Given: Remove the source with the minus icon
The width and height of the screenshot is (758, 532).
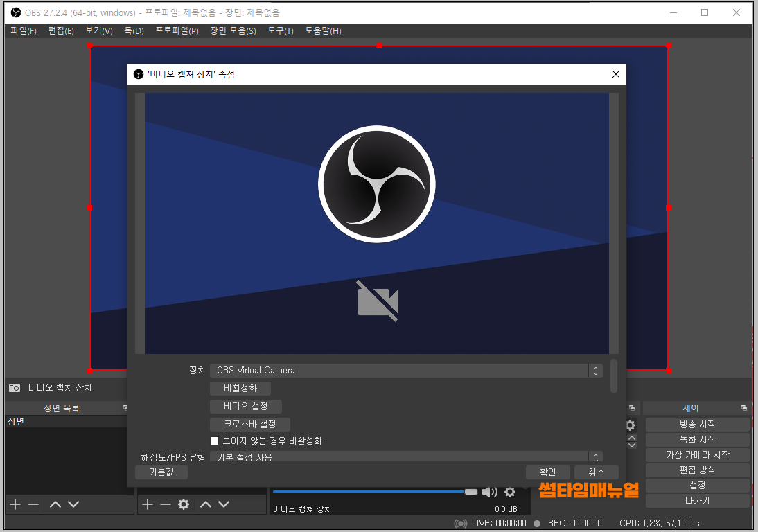Looking at the screenshot, I should click(x=166, y=504).
